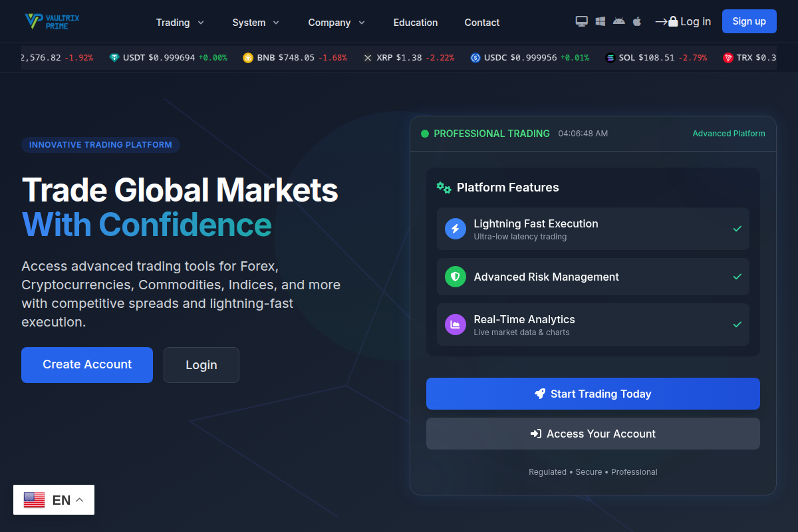Image resolution: width=798 pixels, height=532 pixels.
Task: Open the EN language selector chevron
Action: pyautogui.click(x=79, y=500)
